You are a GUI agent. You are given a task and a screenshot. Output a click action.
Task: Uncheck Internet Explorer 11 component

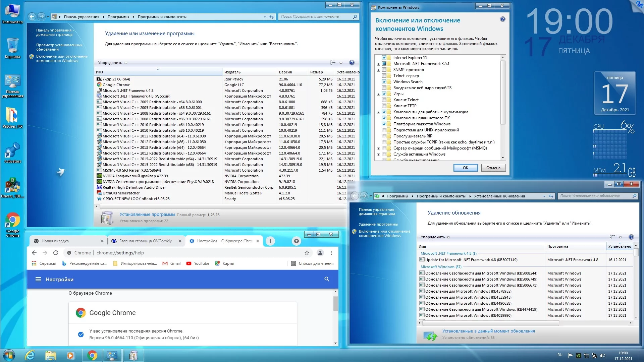[x=384, y=58]
